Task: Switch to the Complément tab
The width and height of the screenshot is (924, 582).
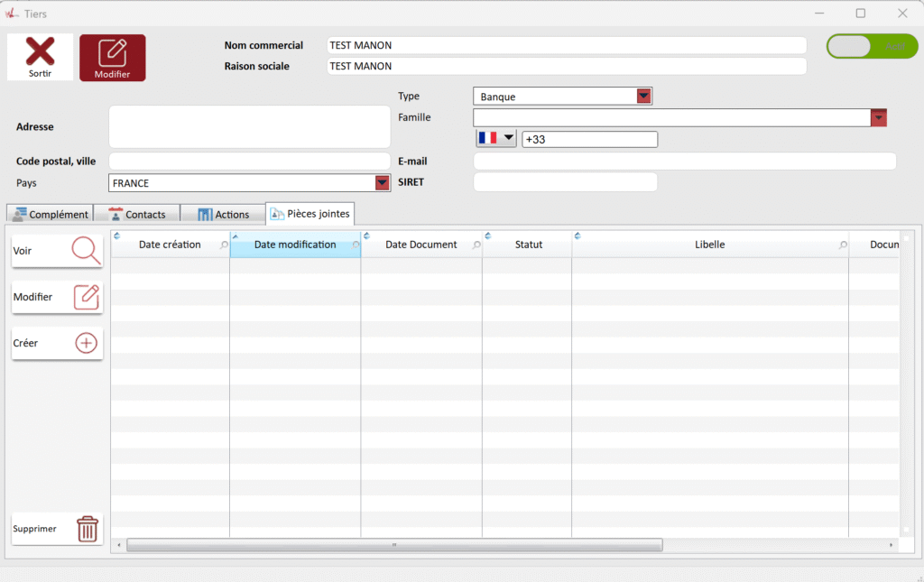Action: click(51, 214)
